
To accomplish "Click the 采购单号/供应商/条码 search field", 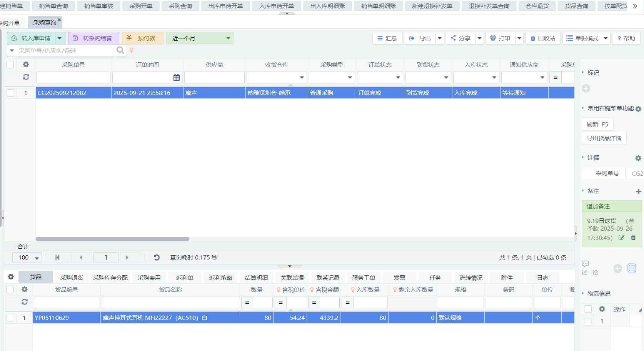I will pos(67,50).
